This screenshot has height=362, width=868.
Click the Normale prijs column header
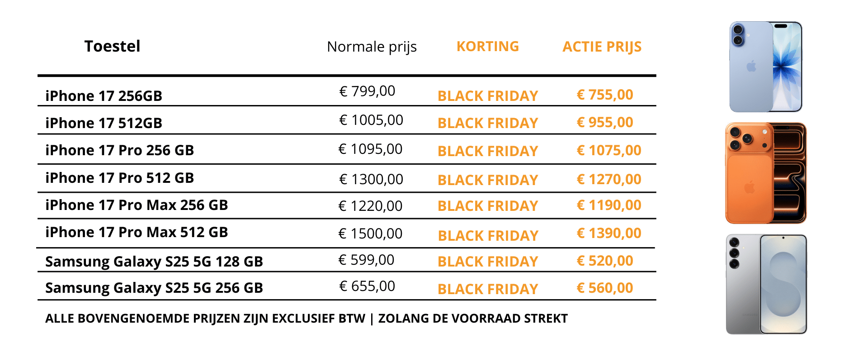372,47
